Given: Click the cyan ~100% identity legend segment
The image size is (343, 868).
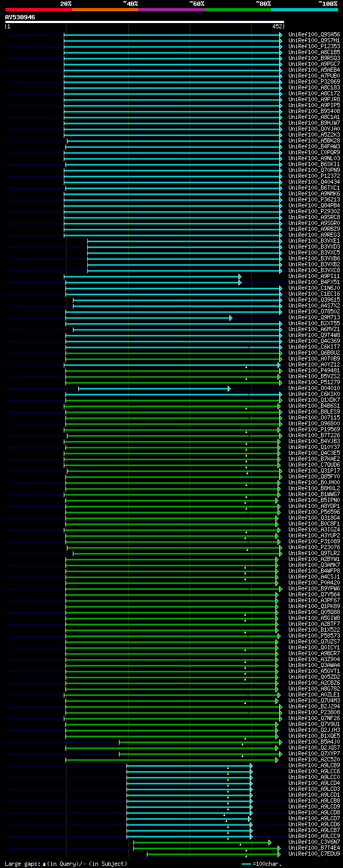Looking at the screenshot, I should pyautogui.click(x=304, y=10).
